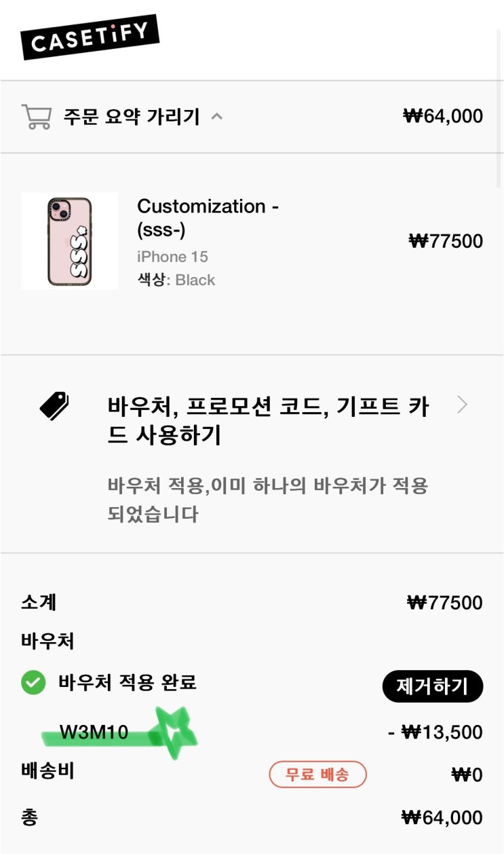Click Customization (sss-) product title
The height and width of the screenshot is (854, 504).
pos(208,218)
